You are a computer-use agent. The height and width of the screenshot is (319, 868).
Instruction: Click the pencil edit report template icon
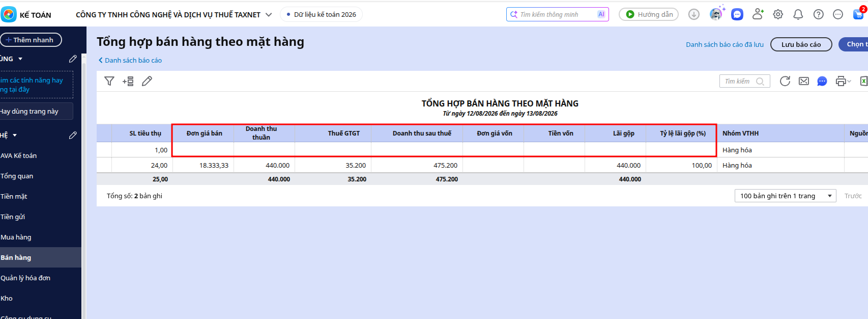[x=147, y=81]
